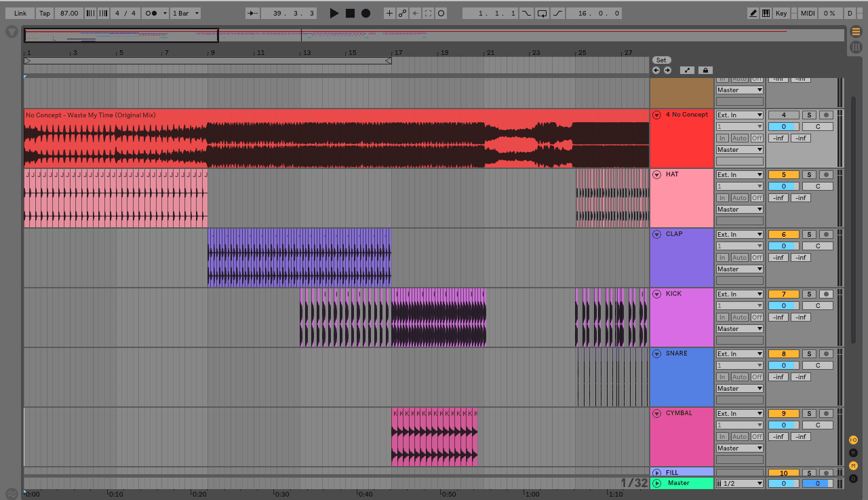The image size is (868, 500).
Task: Collapse the 4 No Concept track
Action: click(x=656, y=115)
